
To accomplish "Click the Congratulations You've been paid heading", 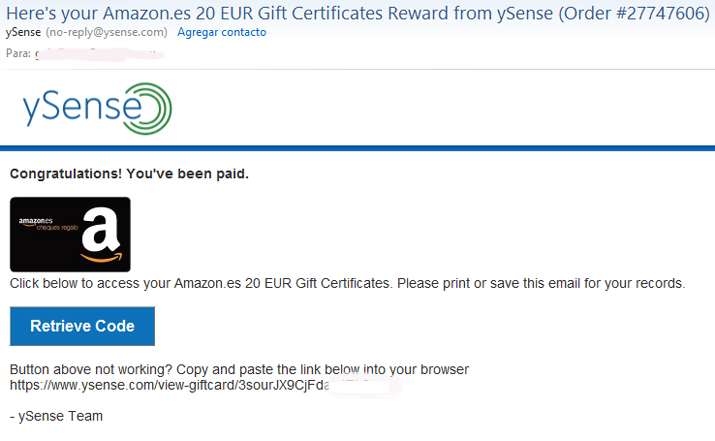I will [129, 174].
